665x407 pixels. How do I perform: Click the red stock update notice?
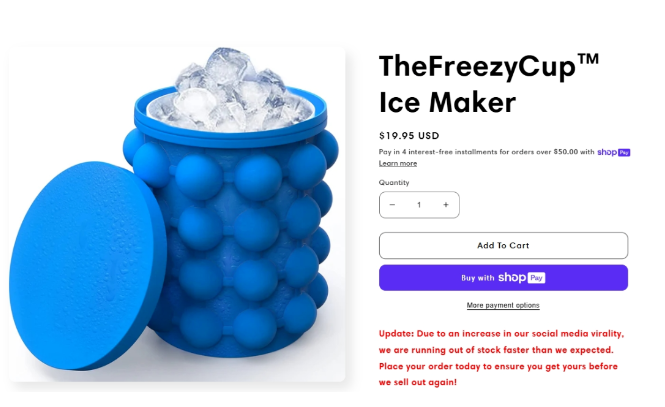[501, 358]
